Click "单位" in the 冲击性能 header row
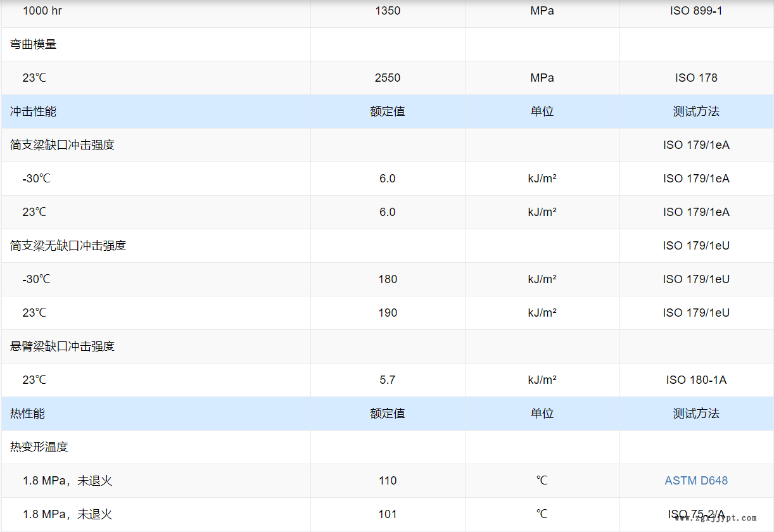 542,111
